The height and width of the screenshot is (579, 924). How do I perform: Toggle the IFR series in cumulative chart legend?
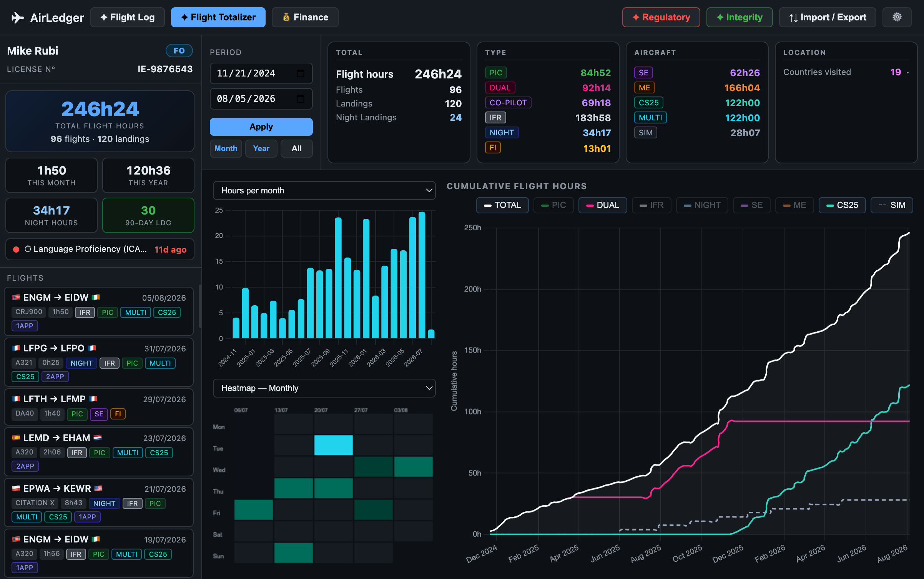point(651,205)
